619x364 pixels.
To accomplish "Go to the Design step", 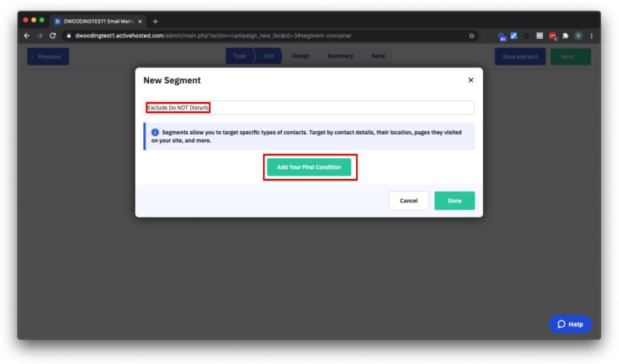I will pos(300,56).
